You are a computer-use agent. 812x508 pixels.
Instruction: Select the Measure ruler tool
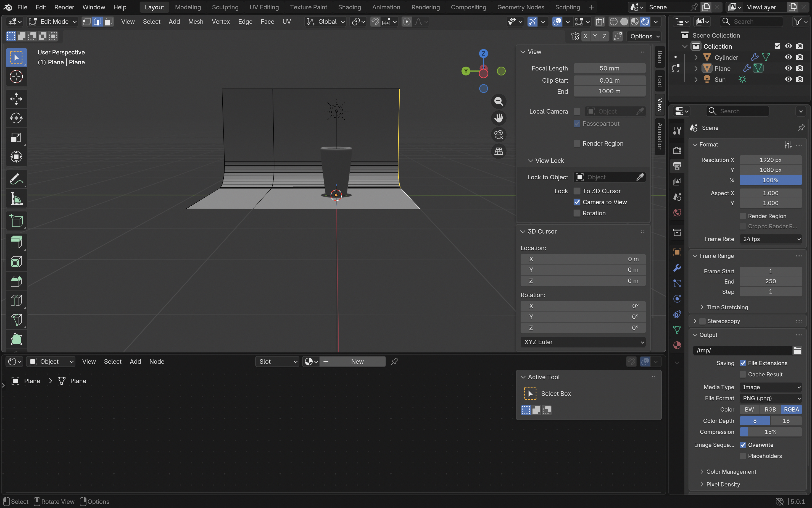click(x=16, y=198)
